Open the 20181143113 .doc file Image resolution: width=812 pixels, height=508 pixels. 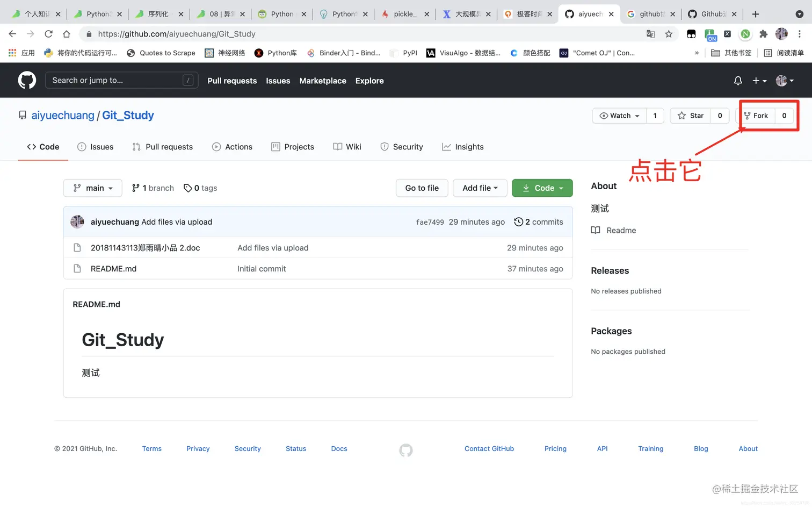145,248
